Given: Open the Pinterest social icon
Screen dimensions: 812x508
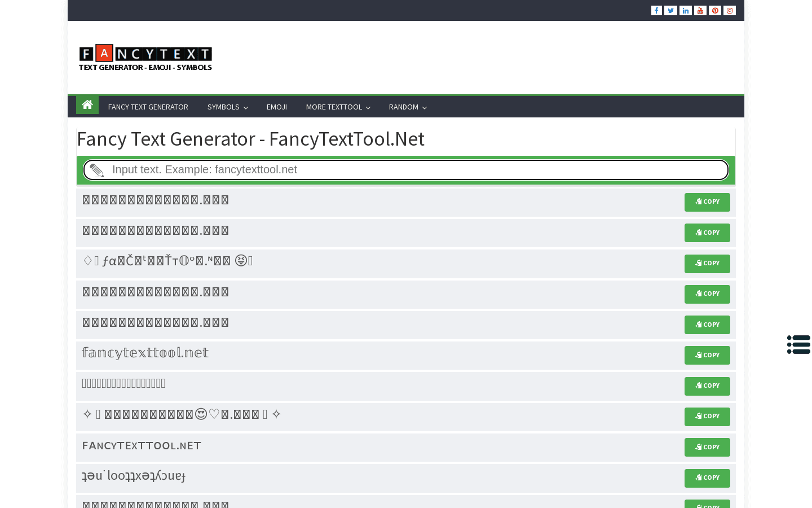Looking at the screenshot, I should pos(714,11).
